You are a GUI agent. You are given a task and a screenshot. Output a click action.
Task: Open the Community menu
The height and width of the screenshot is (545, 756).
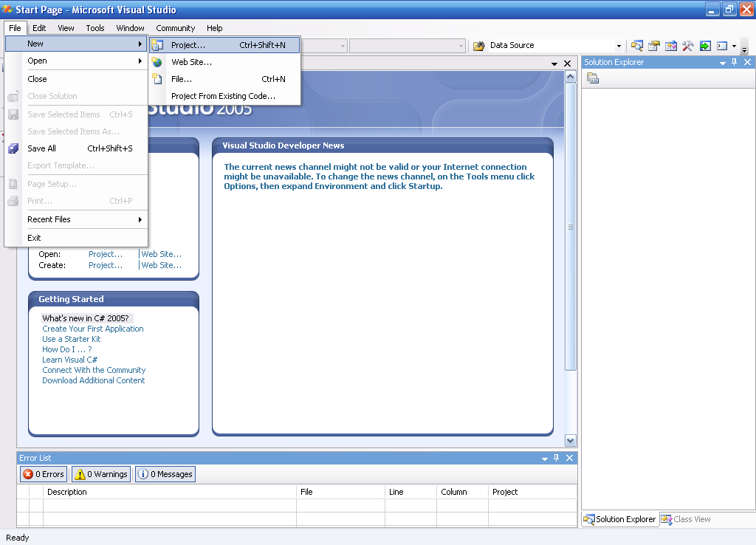pos(175,28)
